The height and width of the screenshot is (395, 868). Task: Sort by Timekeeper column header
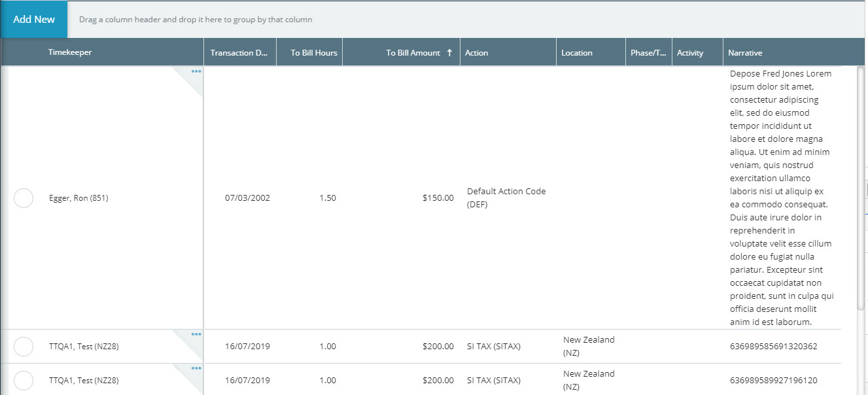[x=70, y=53]
